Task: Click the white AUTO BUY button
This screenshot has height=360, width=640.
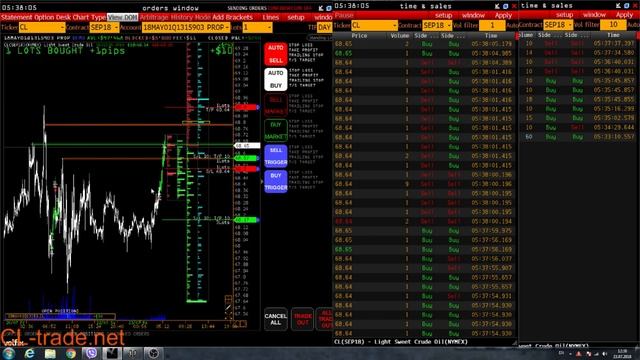Action: tap(276, 79)
